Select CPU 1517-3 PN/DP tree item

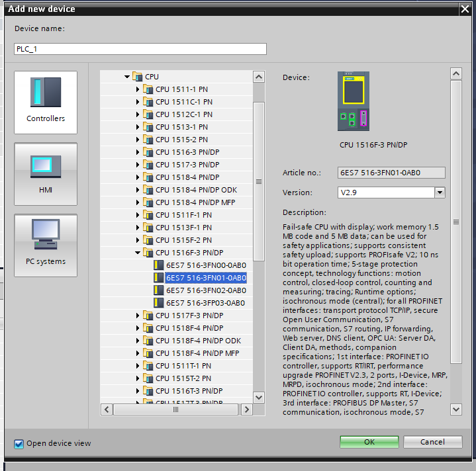point(187,165)
